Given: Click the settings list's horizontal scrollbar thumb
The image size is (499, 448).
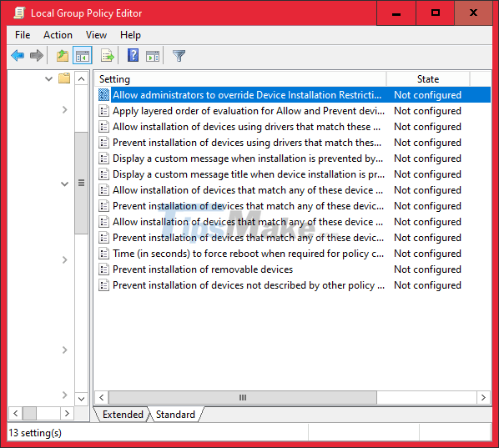Looking at the screenshot, I should (243, 397).
